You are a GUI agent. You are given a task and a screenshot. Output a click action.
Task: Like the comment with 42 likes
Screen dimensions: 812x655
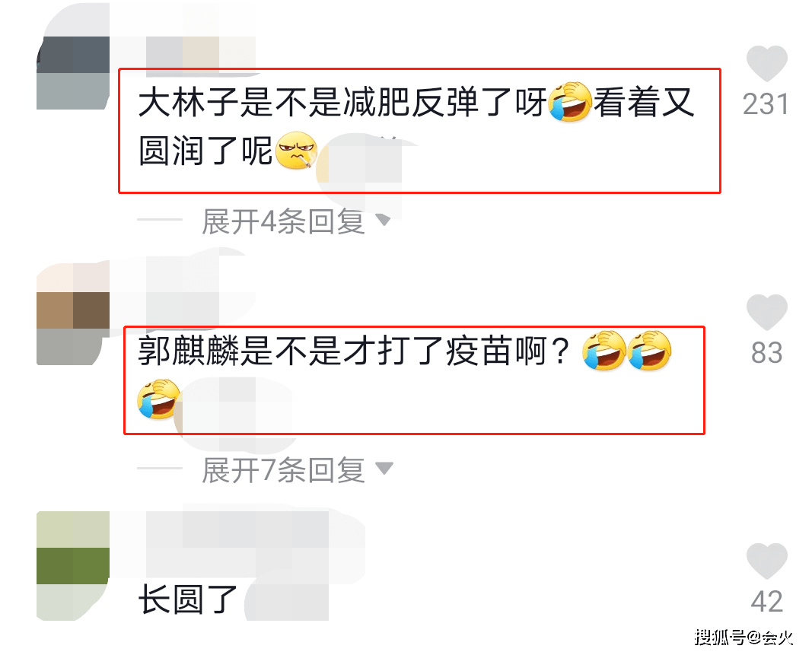point(766,561)
